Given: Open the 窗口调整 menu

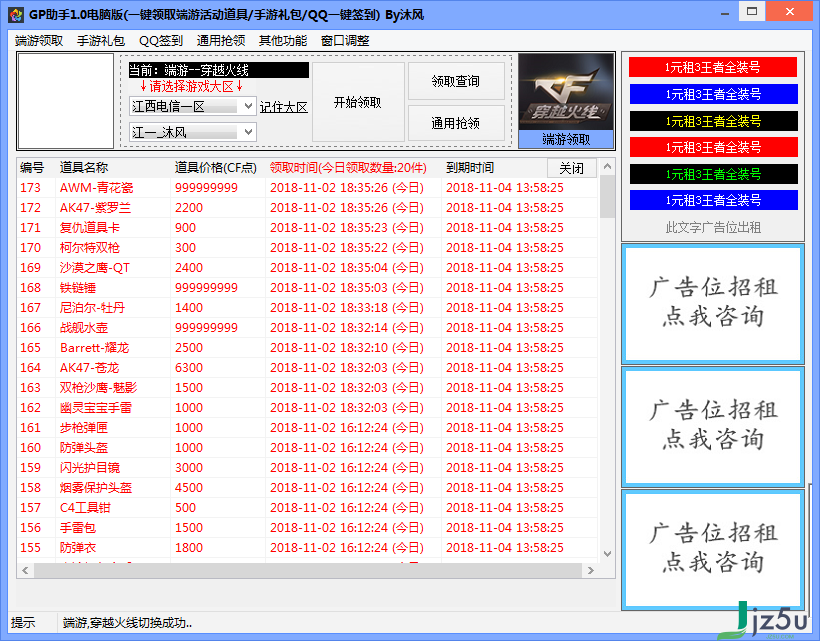Looking at the screenshot, I should pyautogui.click(x=345, y=41).
